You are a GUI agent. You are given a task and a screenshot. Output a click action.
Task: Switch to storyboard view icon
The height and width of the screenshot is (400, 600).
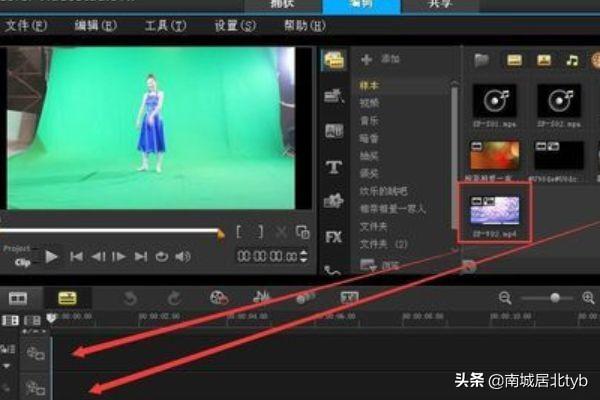point(18,297)
